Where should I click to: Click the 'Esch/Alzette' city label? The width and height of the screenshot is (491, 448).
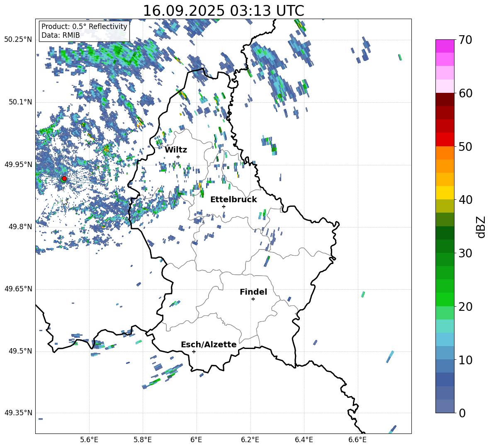(209, 344)
